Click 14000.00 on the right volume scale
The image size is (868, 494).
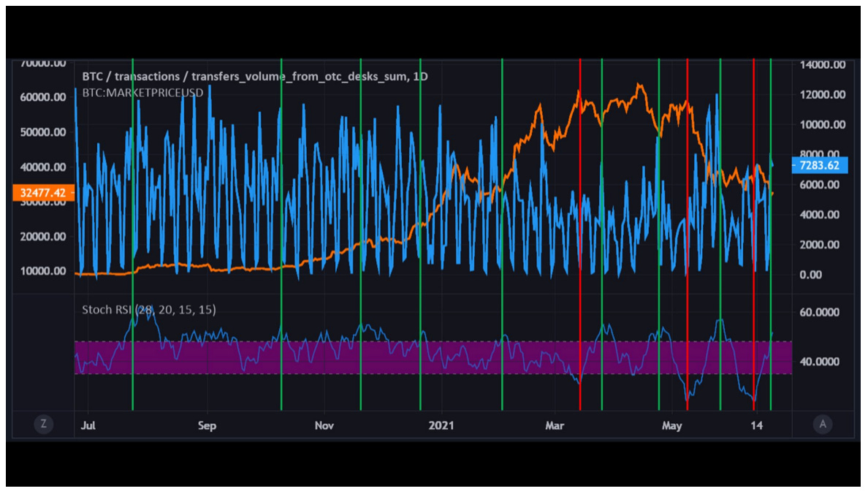(823, 65)
